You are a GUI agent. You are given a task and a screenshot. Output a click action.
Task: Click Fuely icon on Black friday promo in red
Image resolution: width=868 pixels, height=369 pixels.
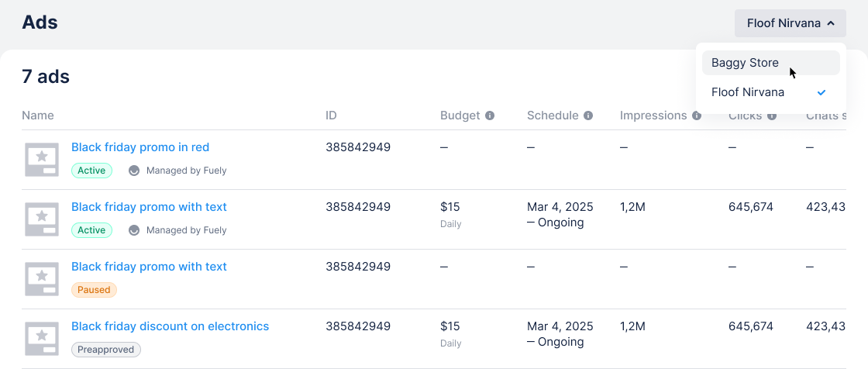[x=134, y=171]
